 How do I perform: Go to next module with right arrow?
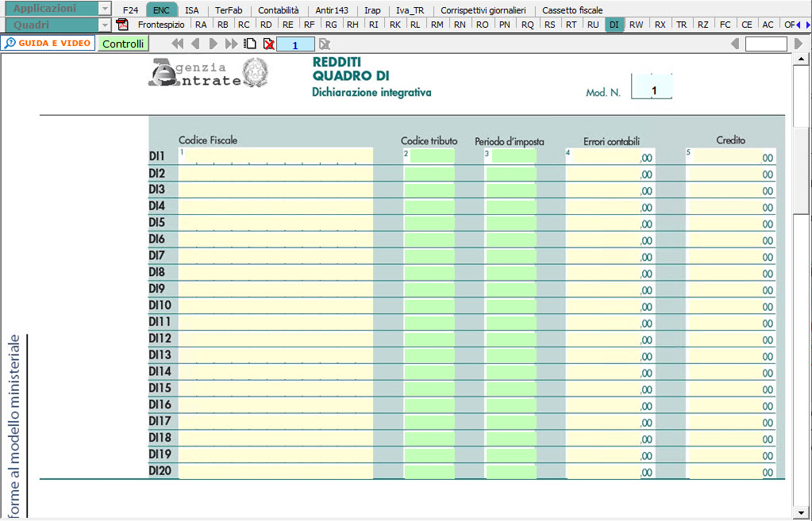tap(213, 44)
